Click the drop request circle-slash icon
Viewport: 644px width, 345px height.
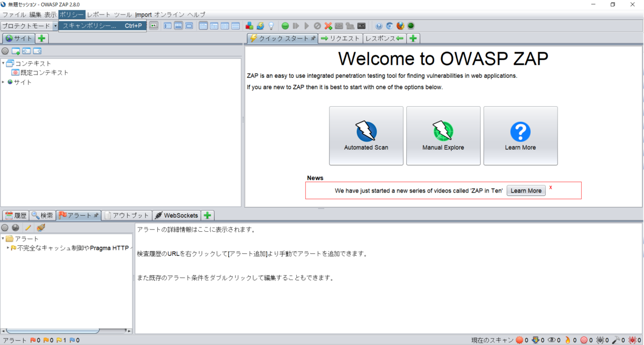pos(317,26)
